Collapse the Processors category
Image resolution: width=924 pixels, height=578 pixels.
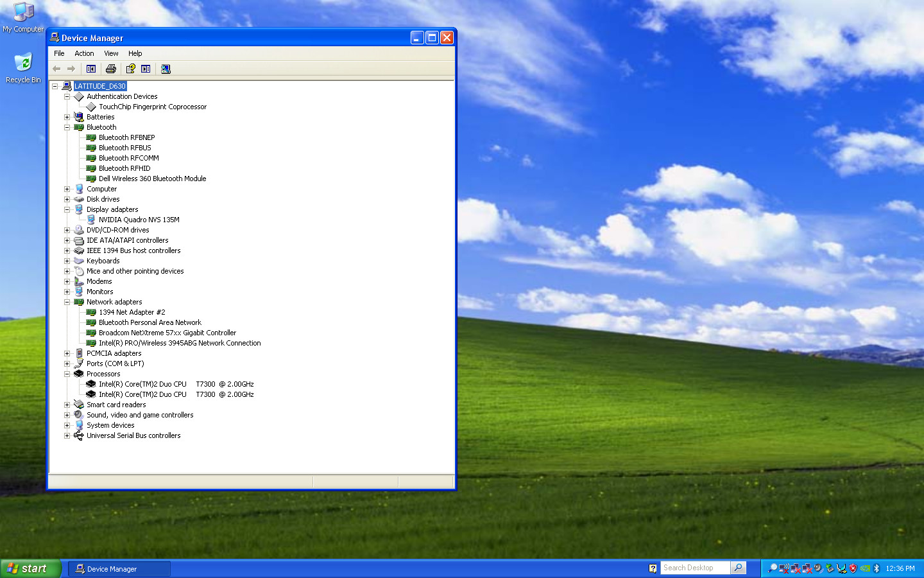click(x=67, y=374)
